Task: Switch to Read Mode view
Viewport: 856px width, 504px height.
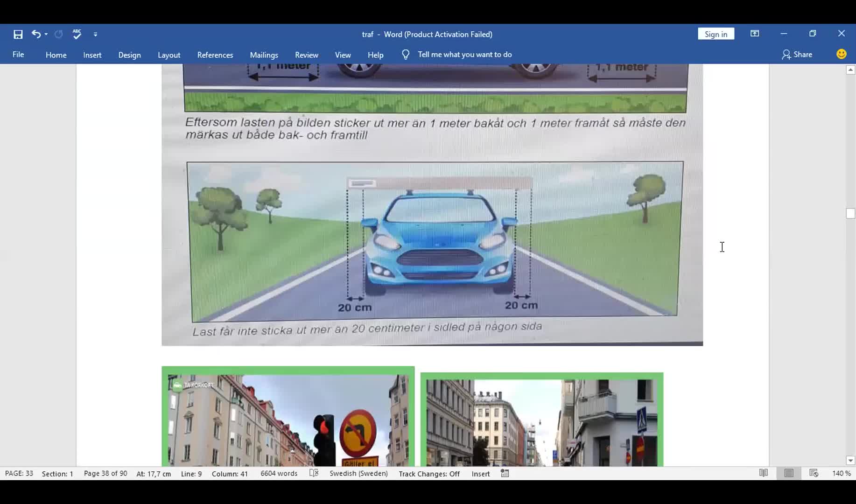Action: [x=763, y=473]
